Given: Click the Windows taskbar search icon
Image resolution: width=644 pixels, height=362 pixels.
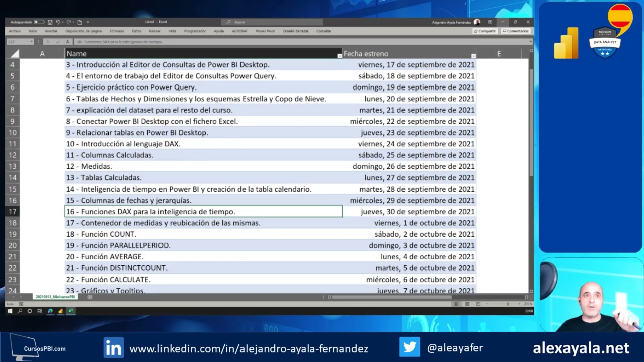Looking at the screenshot, I should coord(20,311).
